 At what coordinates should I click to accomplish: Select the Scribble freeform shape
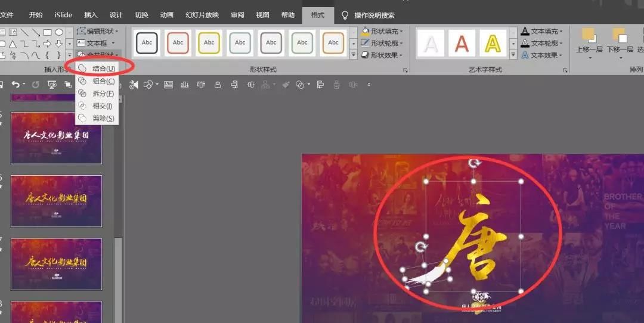click(13, 55)
